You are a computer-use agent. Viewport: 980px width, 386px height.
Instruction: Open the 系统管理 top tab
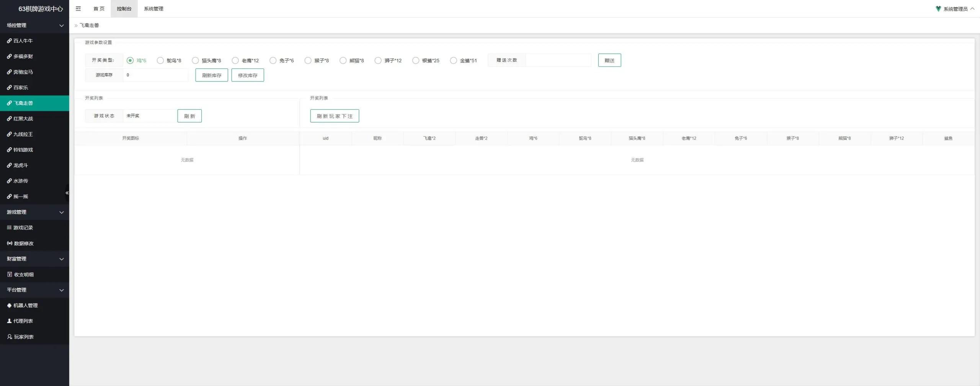[154, 8]
